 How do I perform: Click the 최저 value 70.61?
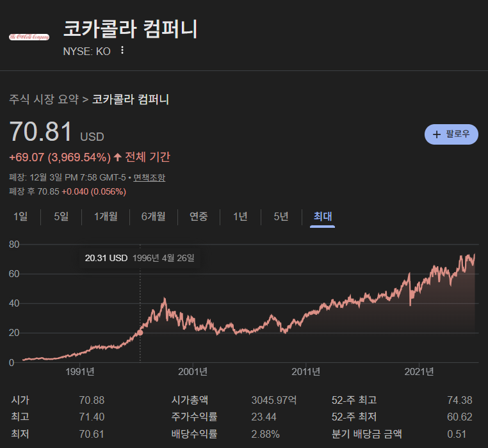click(92, 434)
